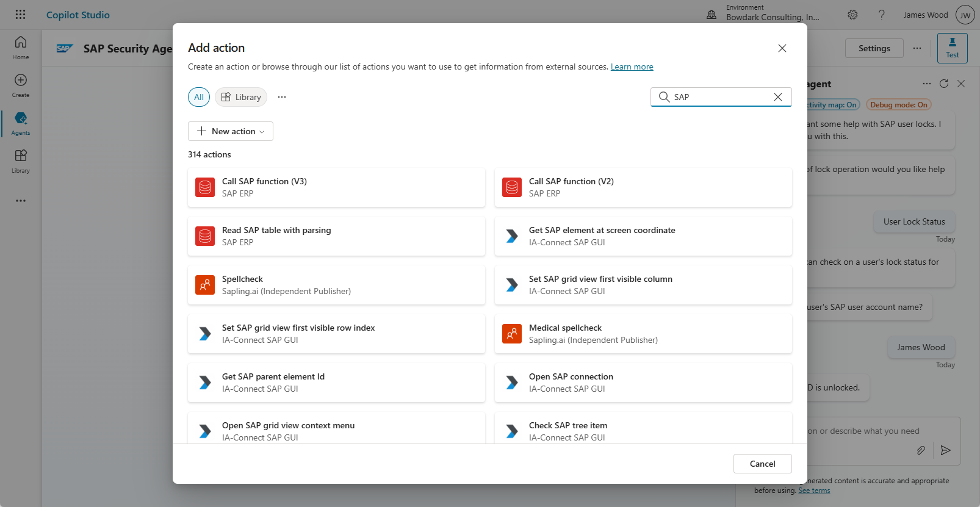
Task: Open the Learn more link
Action: tap(632, 67)
